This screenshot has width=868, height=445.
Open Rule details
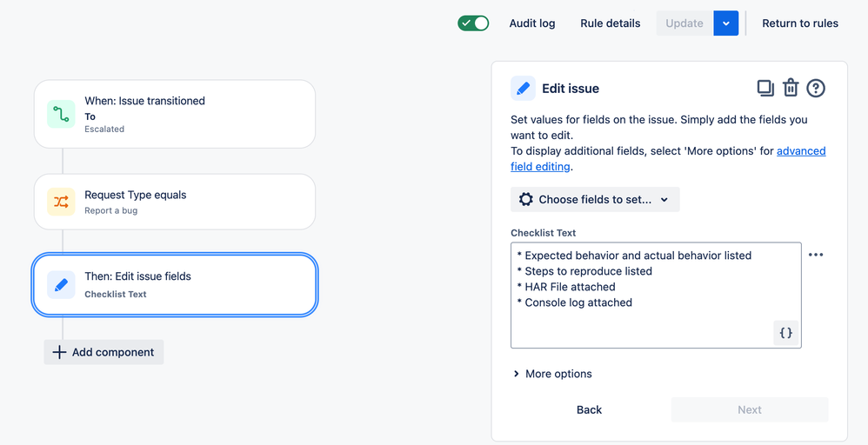[610, 23]
